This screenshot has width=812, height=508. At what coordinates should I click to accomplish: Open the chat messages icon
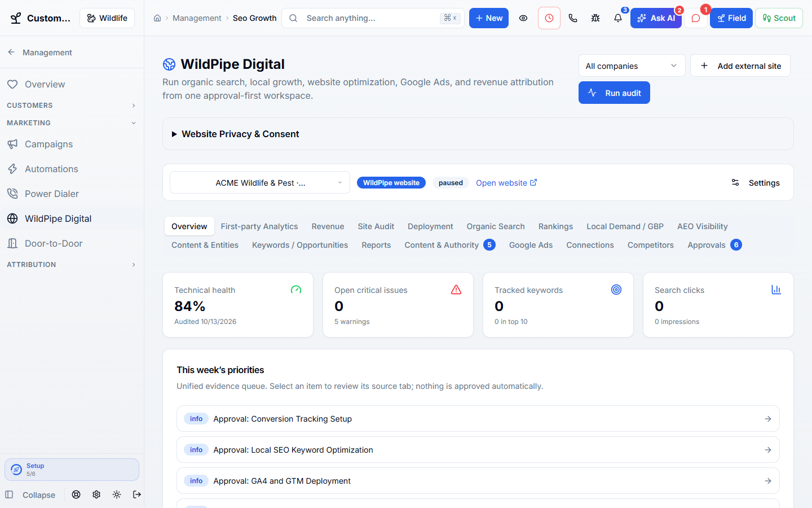pyautogui.click(x=696, y=18)
